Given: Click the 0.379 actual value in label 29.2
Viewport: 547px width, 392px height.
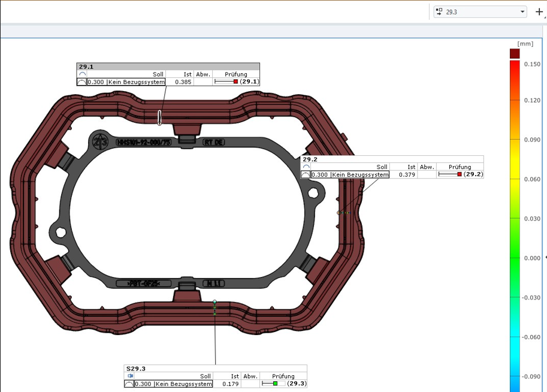Looking at the screenshot, I should pos(407,174).
